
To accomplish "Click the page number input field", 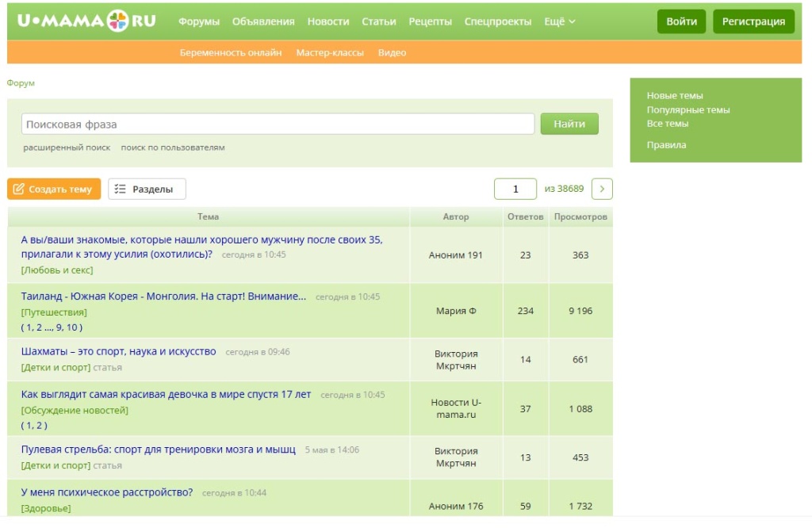I will [515, 189].
